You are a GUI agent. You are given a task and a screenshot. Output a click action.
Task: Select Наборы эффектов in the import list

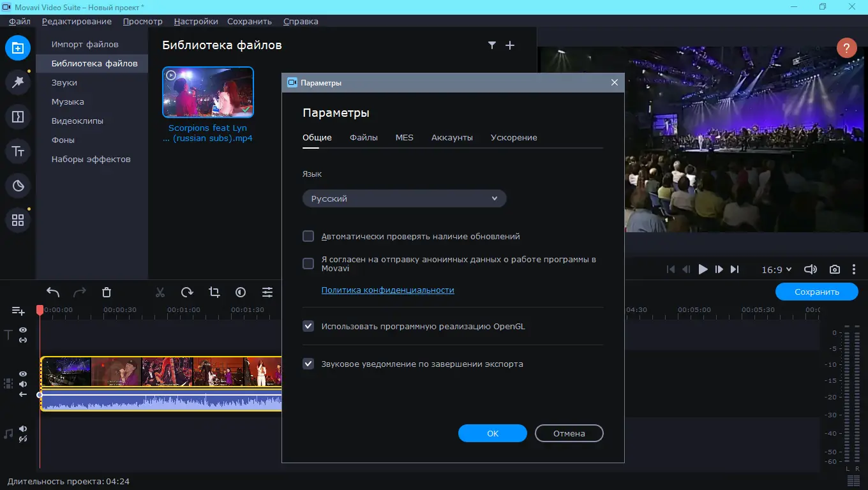click(91, 159)
